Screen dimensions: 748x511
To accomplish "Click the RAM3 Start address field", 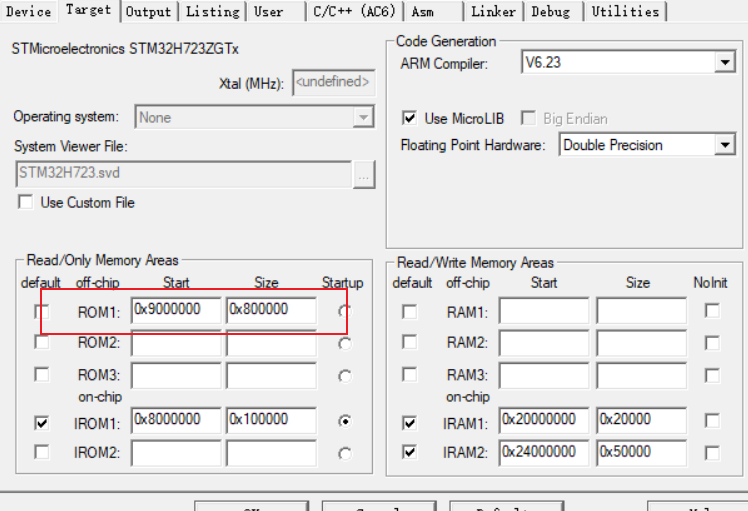I will point(544,375).
